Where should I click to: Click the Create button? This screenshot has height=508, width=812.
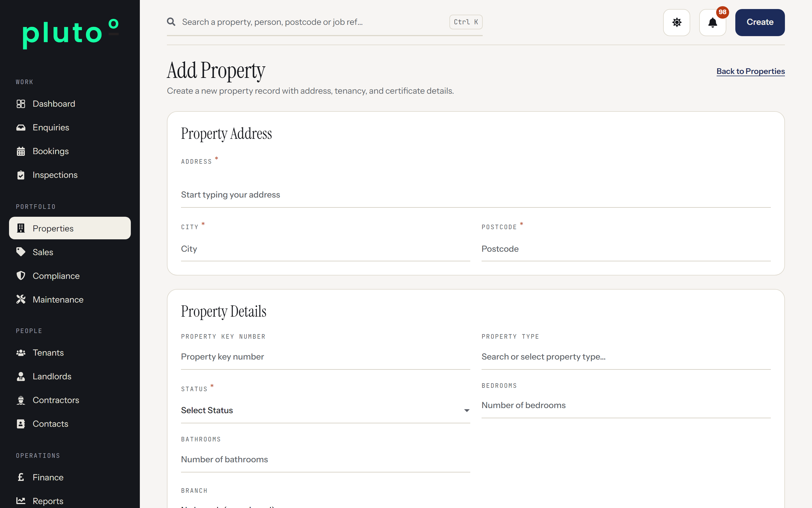tap(760, 23)
